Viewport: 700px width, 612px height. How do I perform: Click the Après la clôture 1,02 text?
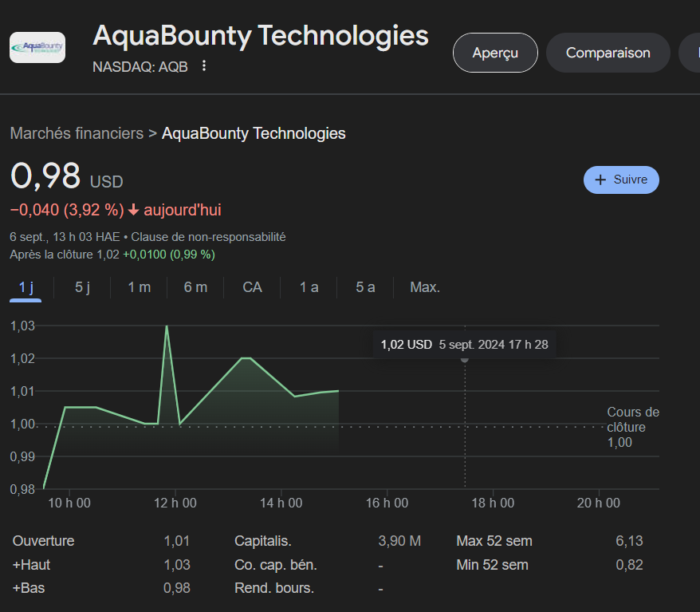[65, 255]
